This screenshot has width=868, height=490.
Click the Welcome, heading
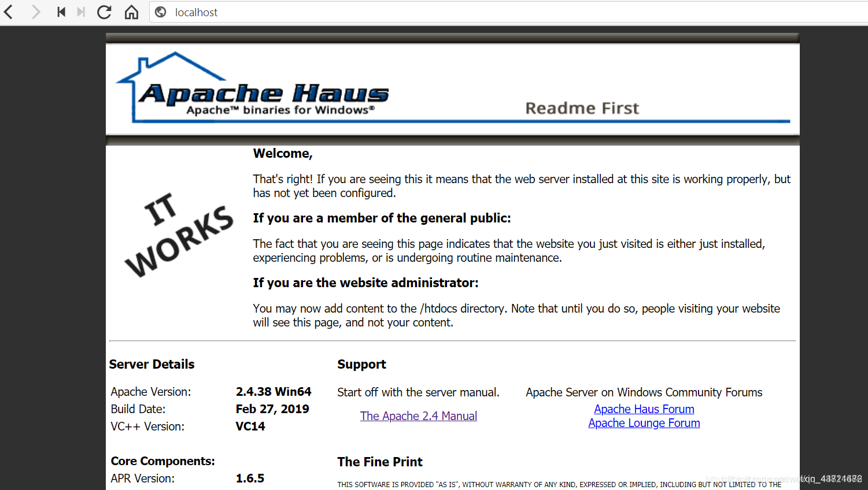tap(283, 154)
